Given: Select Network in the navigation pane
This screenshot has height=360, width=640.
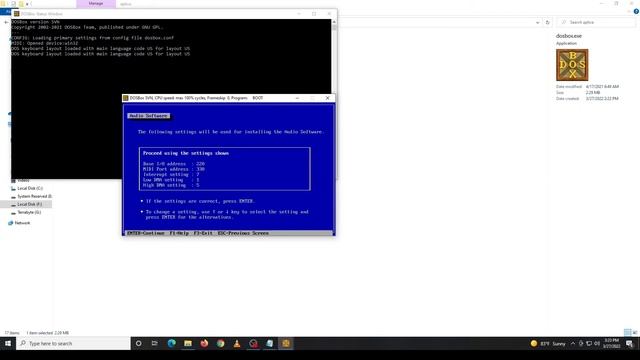Looking at the screenshot, I should click(x=20, y=223).
